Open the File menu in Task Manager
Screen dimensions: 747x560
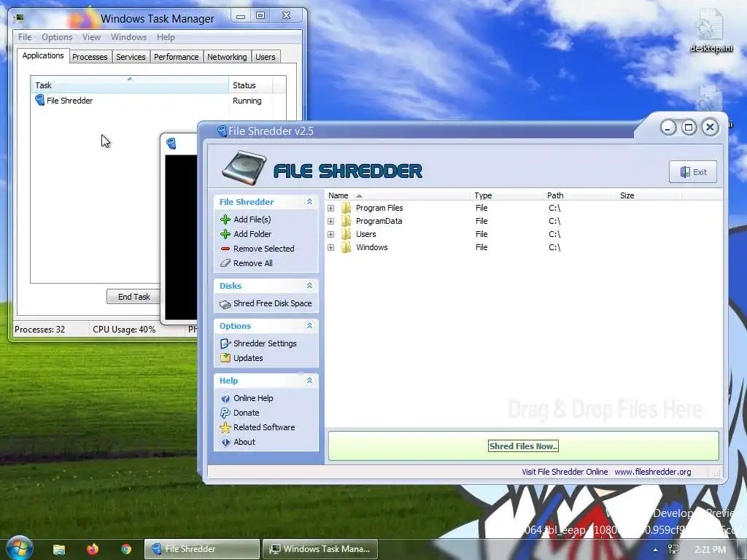click(25, 37)
